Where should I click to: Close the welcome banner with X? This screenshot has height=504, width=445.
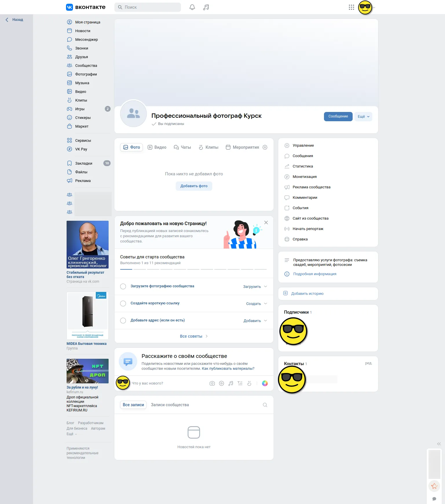pyautogui.click(x=266, y=222)
